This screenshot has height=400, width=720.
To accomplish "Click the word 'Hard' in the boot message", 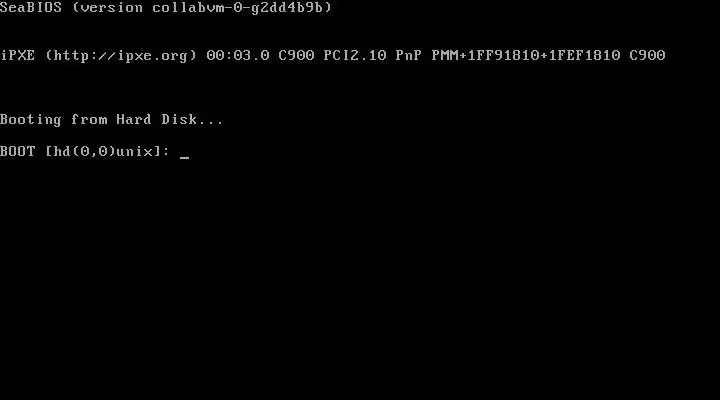I will (134, 120).
